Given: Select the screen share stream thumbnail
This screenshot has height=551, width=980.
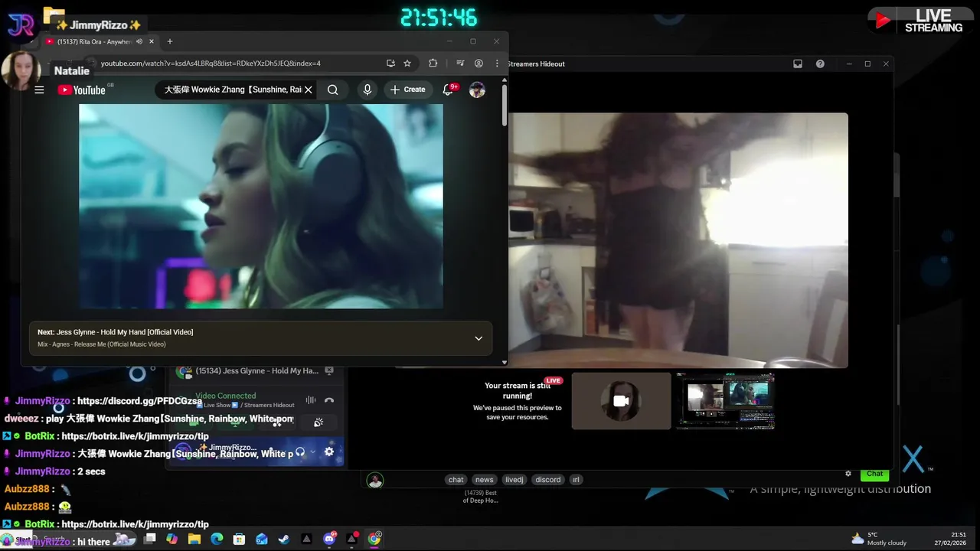Looking at the screenshot, I should click(x=725, y=401).
